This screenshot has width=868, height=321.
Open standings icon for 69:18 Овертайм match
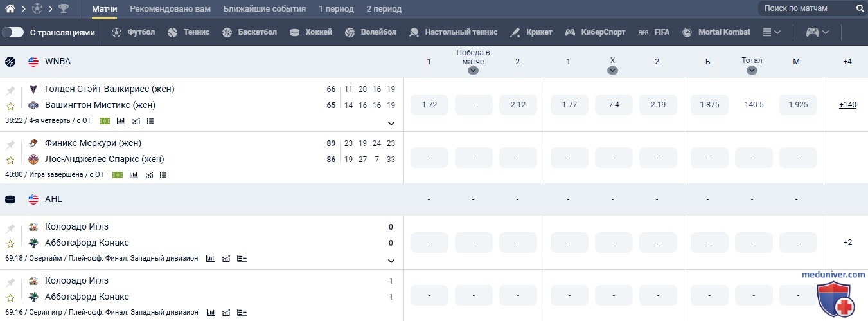(242, 258)
